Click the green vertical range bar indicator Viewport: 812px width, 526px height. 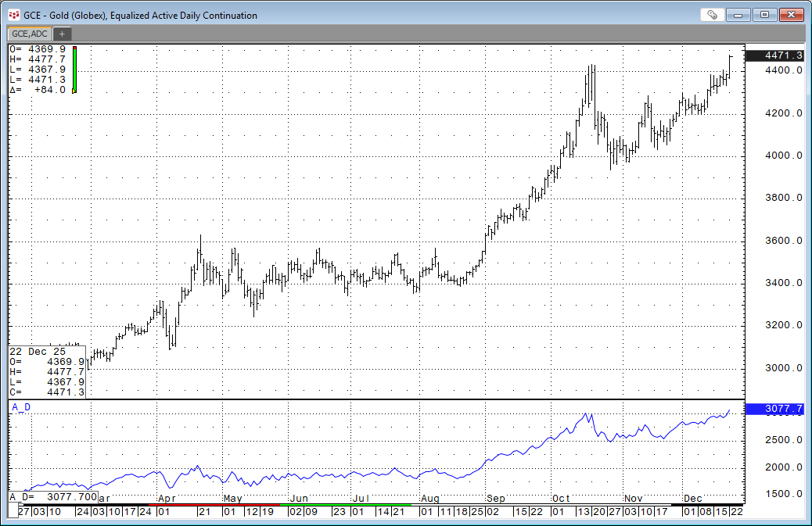(x=74, y=70)
